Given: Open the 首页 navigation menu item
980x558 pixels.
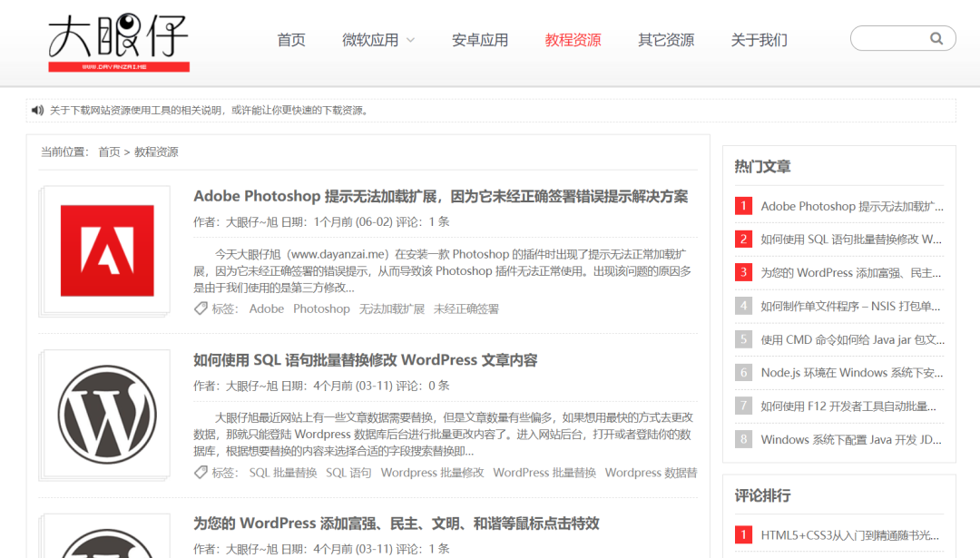Looking at the screenshot, I should coord(291,40).
